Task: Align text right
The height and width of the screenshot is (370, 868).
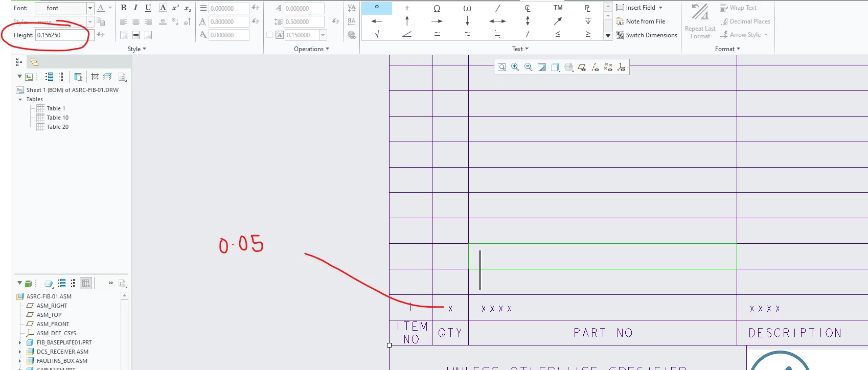Action: click(x=148, y=21)
